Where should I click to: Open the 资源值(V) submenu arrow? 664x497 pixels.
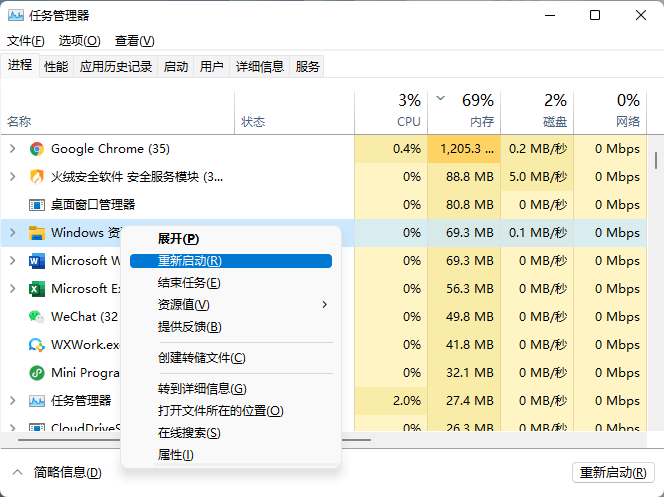point(324,304)
